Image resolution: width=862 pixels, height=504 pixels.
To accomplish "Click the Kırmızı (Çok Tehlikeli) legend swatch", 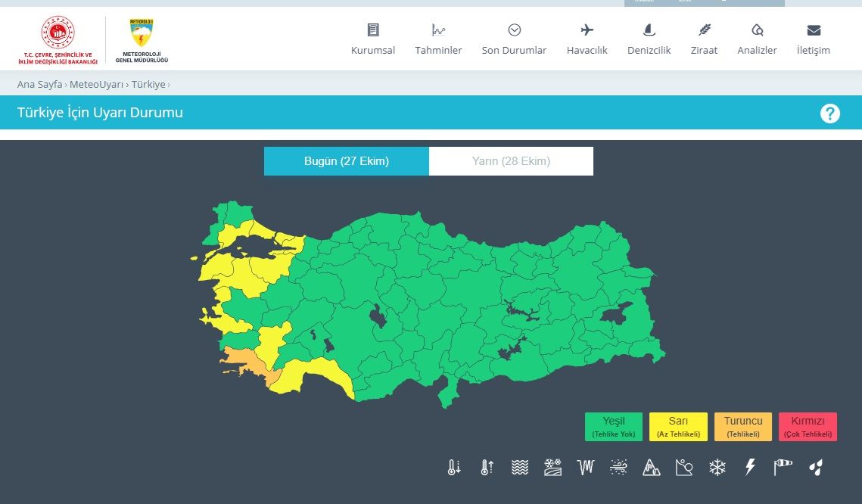I will pos(808,427).
